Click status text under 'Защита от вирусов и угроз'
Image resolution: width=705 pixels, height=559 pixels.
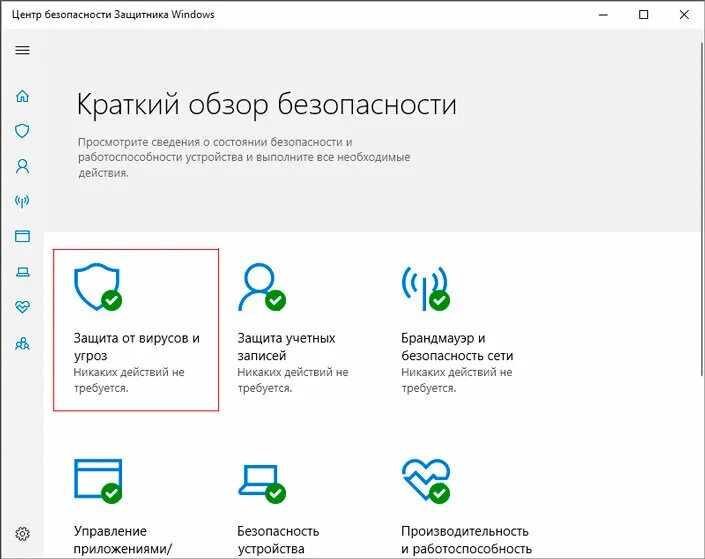click(129, 380)
